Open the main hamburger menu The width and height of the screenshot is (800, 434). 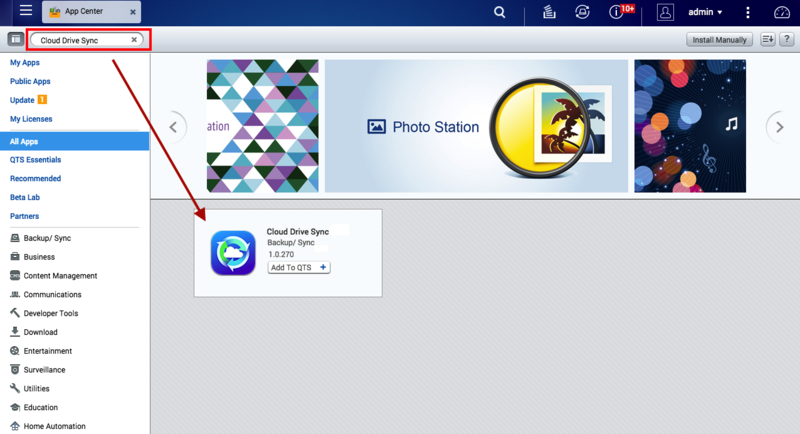point(26,10)
